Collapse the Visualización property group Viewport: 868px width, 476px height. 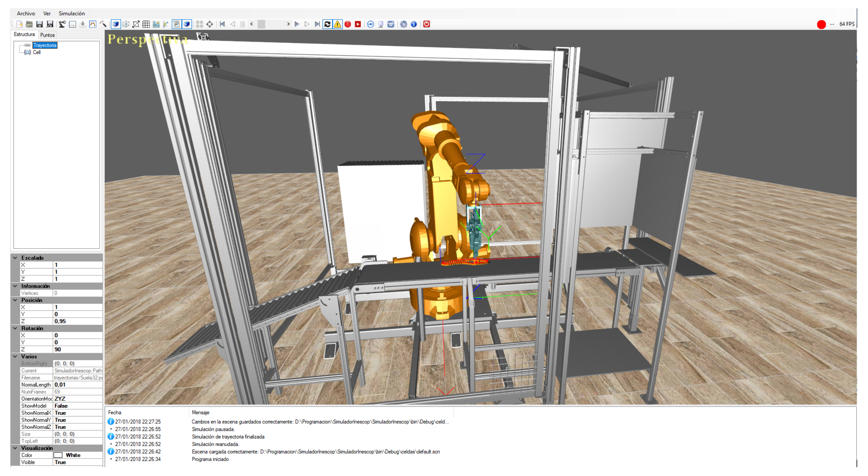15,448
